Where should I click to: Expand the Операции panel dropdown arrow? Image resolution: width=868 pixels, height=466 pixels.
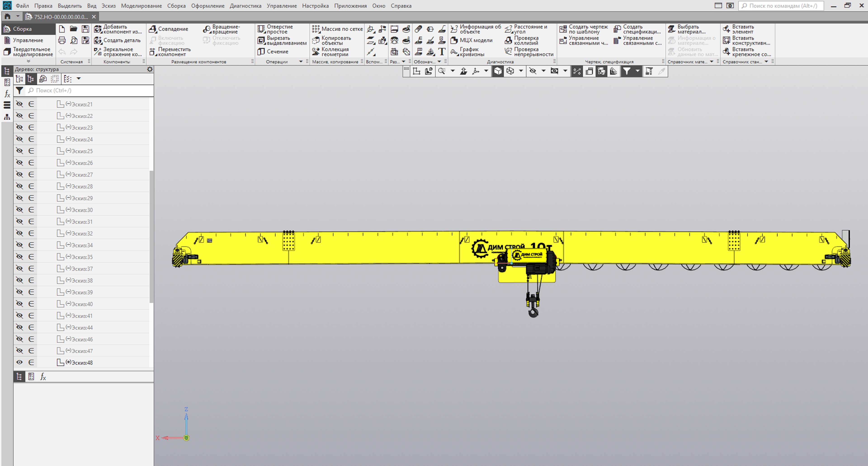pyautogui.click(x=301, y=62)
